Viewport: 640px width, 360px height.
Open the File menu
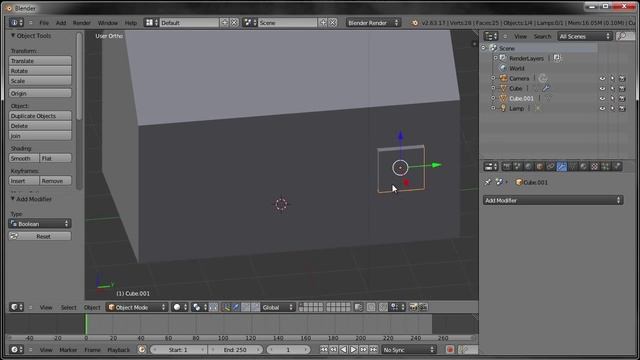44,23
